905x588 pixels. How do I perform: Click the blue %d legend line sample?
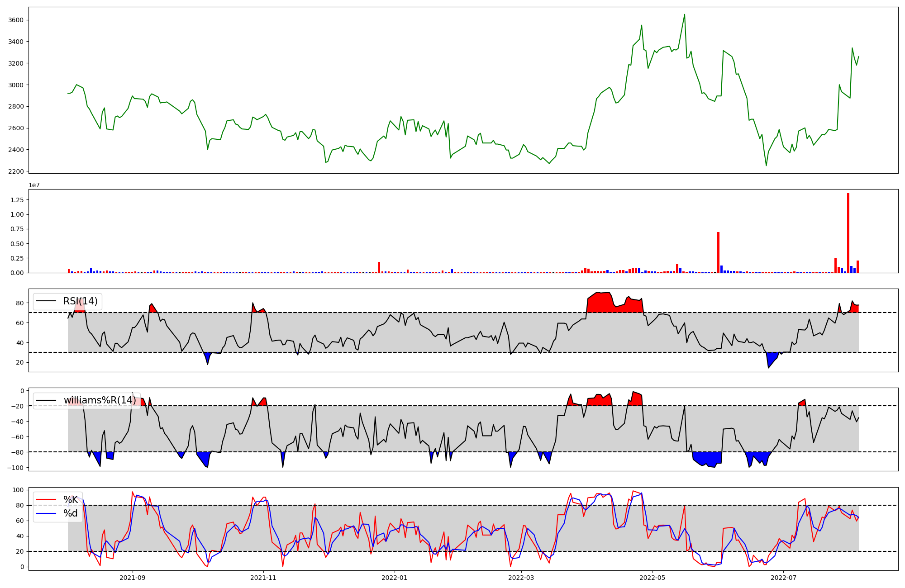click(46, 513)
